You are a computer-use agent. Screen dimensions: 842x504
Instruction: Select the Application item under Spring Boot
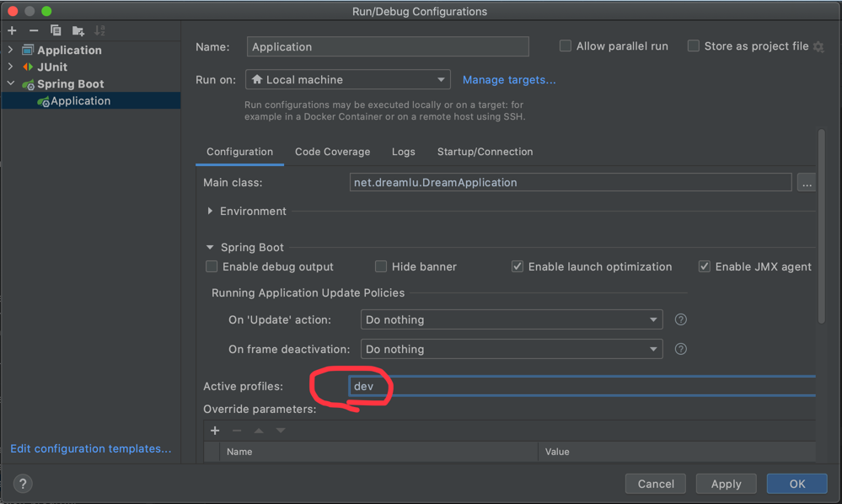(x=91, y=101)
